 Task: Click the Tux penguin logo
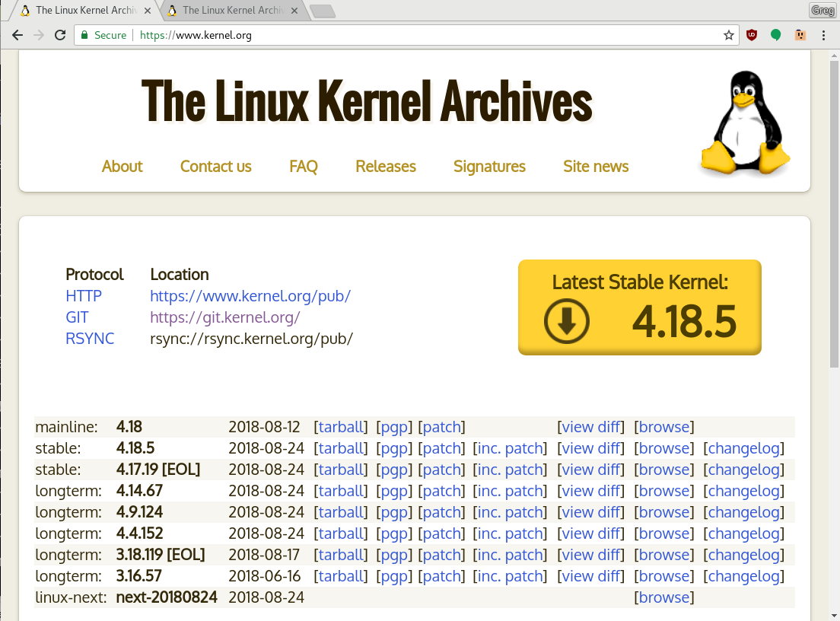click(x=746, y=122)
